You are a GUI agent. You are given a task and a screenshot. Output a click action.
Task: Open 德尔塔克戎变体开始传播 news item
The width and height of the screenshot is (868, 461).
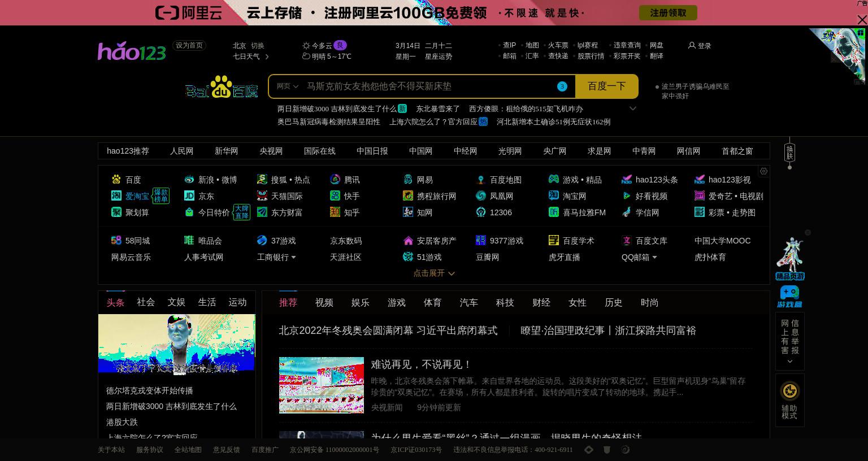[x=150, y=390]
